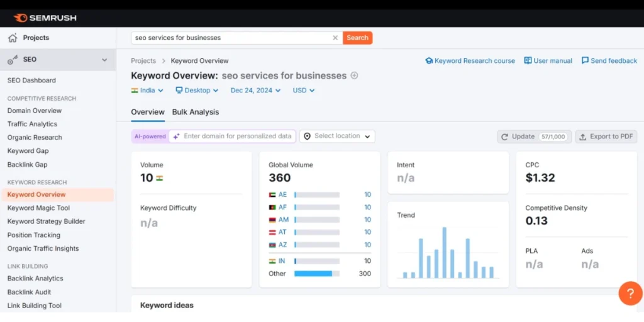Expand the Dec 24, 2024 date selector

(255, 91)
